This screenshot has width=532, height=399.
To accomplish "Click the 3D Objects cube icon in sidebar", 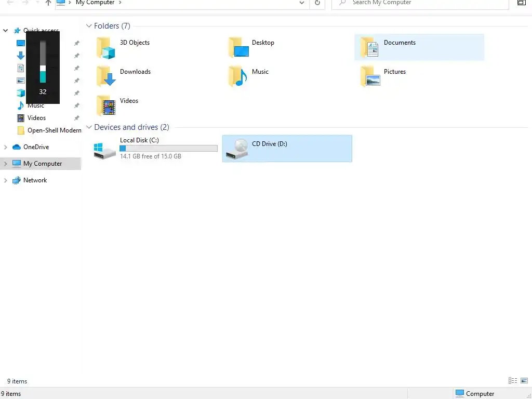I will pyautogui.click(x=21, y=93).
